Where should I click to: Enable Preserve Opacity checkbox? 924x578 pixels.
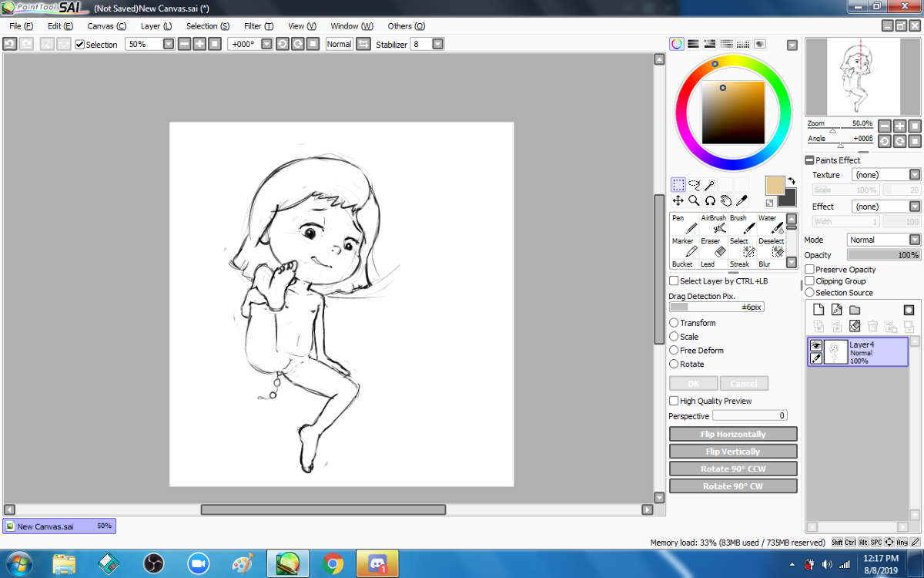(810, 270)
